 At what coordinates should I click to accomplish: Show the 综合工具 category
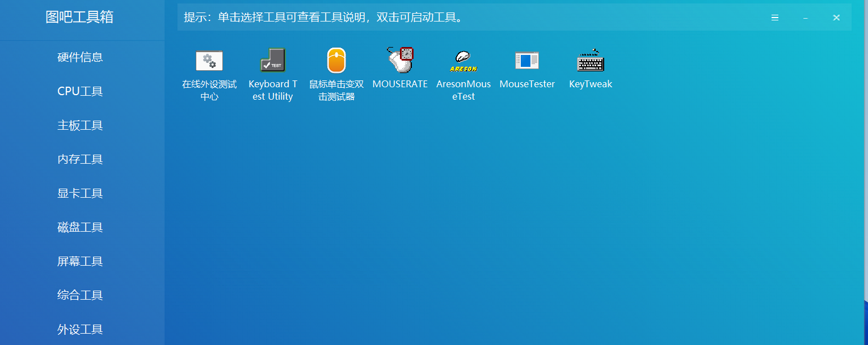coord(80,295)
